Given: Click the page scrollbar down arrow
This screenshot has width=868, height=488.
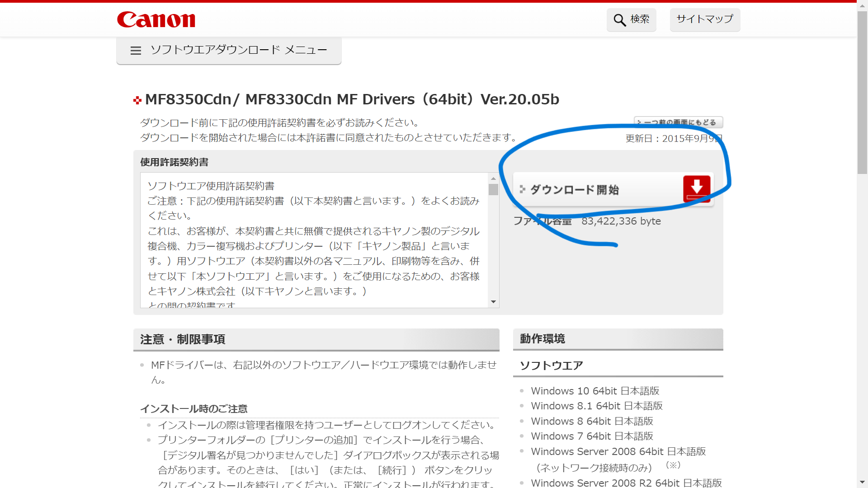Looking at the screenshot, I should click(863, 483).
